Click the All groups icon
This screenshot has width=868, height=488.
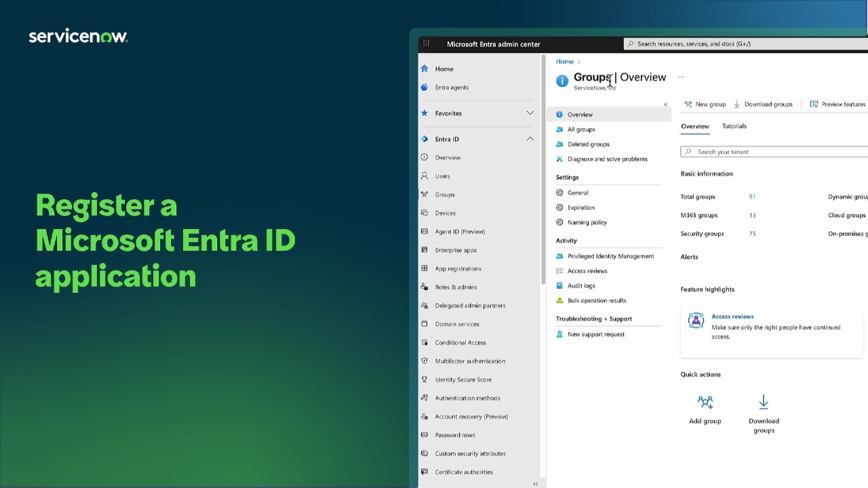(559, 129)
